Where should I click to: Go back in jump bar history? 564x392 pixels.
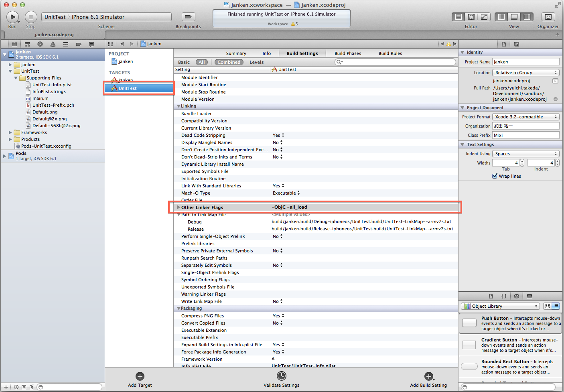tap(122, 44)
